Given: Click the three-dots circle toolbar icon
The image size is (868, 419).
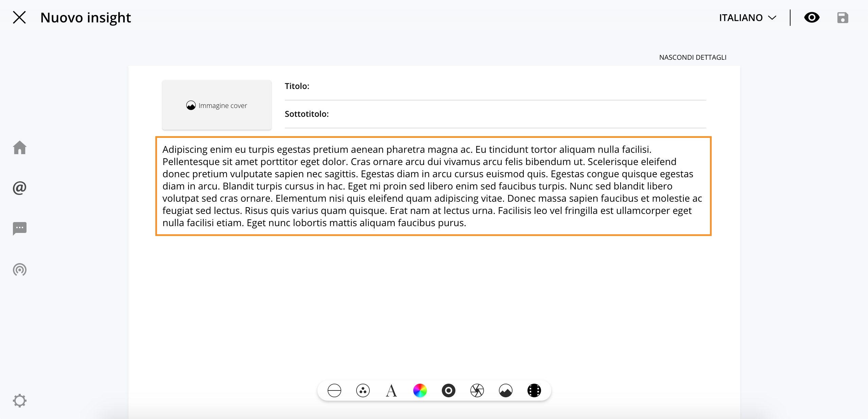Looking at the screenshot, I should 363,390.
